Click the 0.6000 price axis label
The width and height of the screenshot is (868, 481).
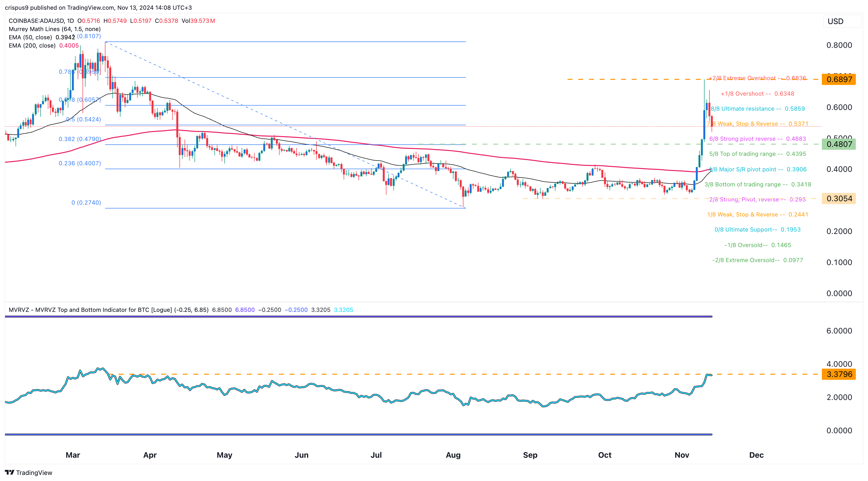pyautogui.click(x=839, y=107)
